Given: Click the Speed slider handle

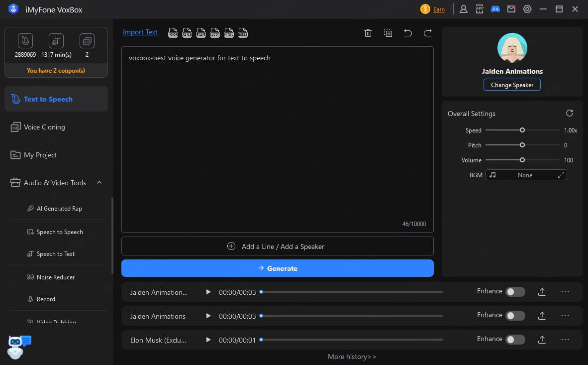Looking at the screenshot, I should (522, 130).
